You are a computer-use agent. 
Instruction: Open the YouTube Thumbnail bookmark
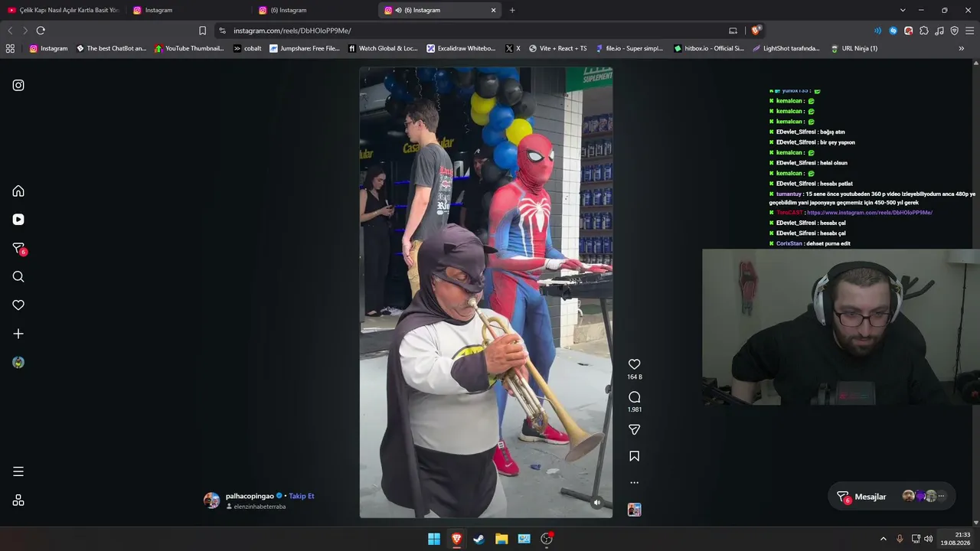tap(189, 48)
